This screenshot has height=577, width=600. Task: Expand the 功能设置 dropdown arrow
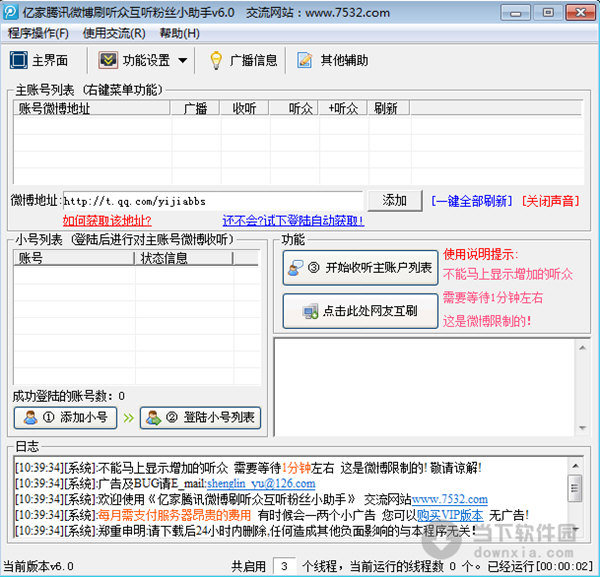[x=183, y=60]
